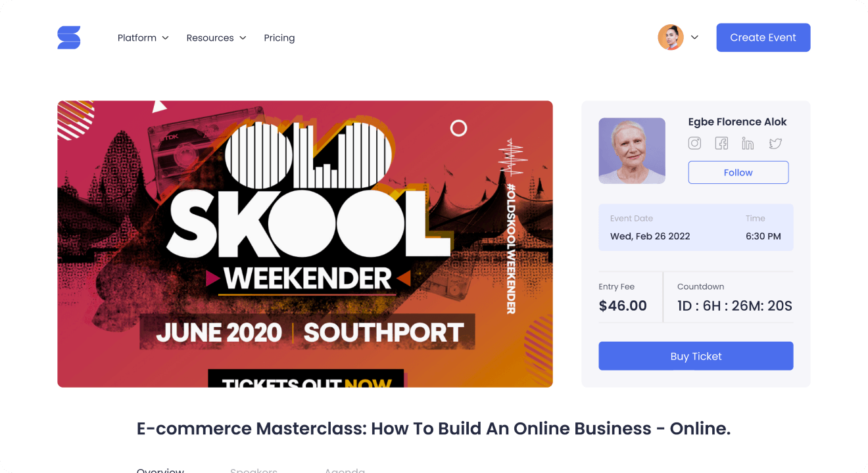The image size is (868, 473).
Task: Click Egbe Florence Alok's profile photo
Action: coord(632,150)
